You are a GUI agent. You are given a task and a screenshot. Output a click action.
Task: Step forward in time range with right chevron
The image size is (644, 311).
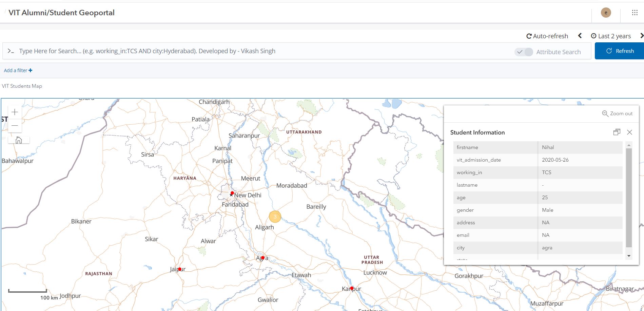pyautogui.click(x=642, y=36)
